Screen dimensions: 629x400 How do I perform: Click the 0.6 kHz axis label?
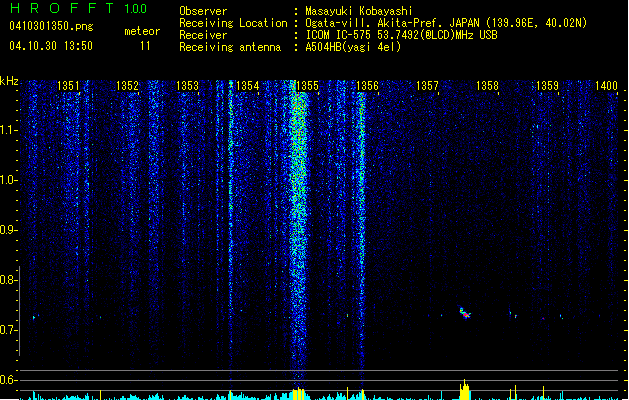point(8,380)
